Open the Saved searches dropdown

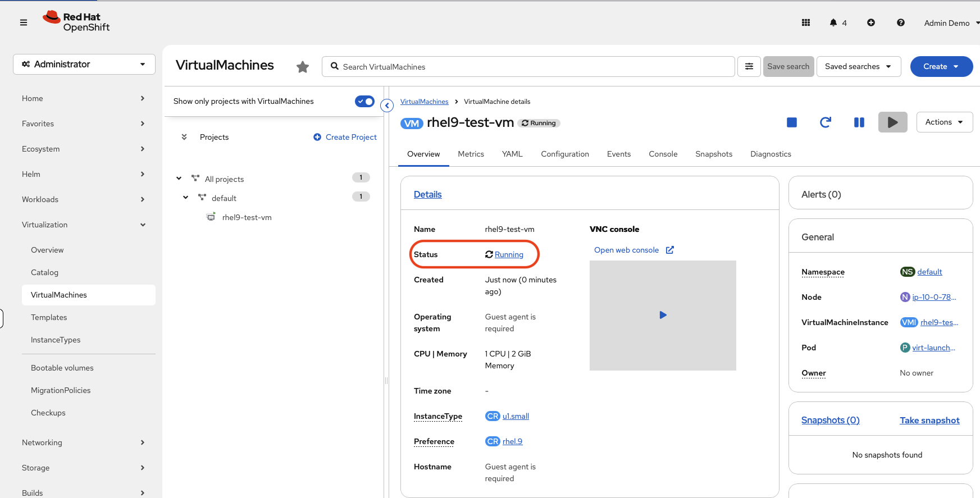coord(858,67)
